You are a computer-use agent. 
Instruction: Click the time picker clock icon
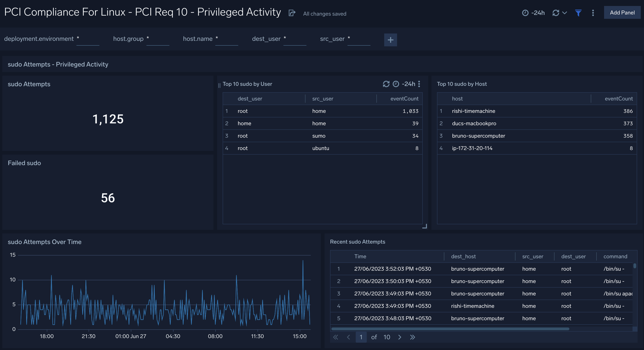pyautogui.click(x=526, y=12)
